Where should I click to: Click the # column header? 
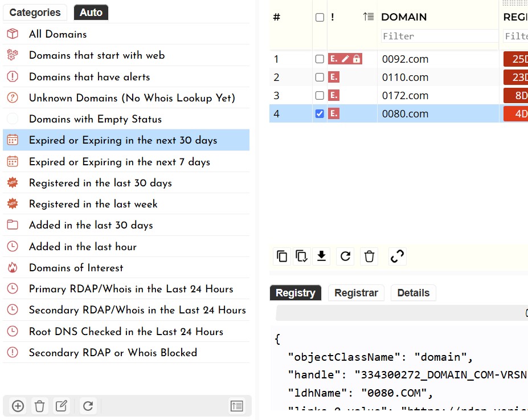[x=276, y=17]
